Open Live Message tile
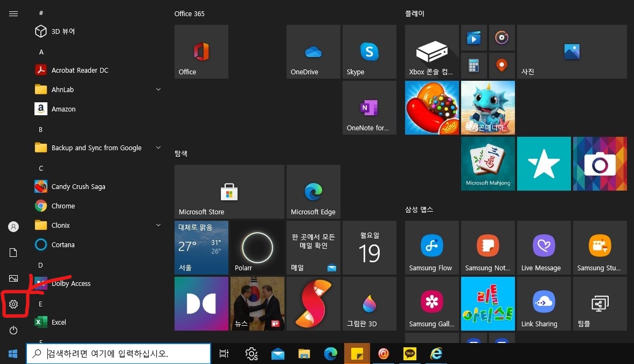 point(544,248)
